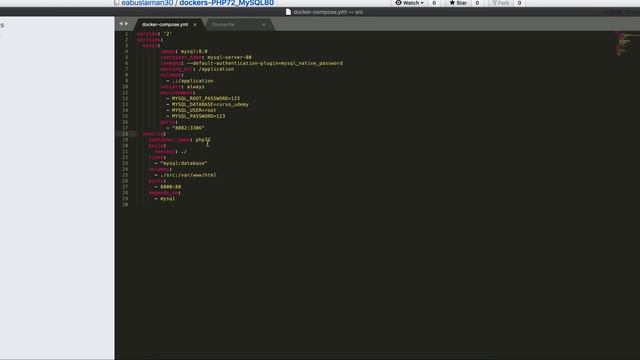Go to previous tab with left arrow
This screenshot has width=640, height=360.
[121, 24]
